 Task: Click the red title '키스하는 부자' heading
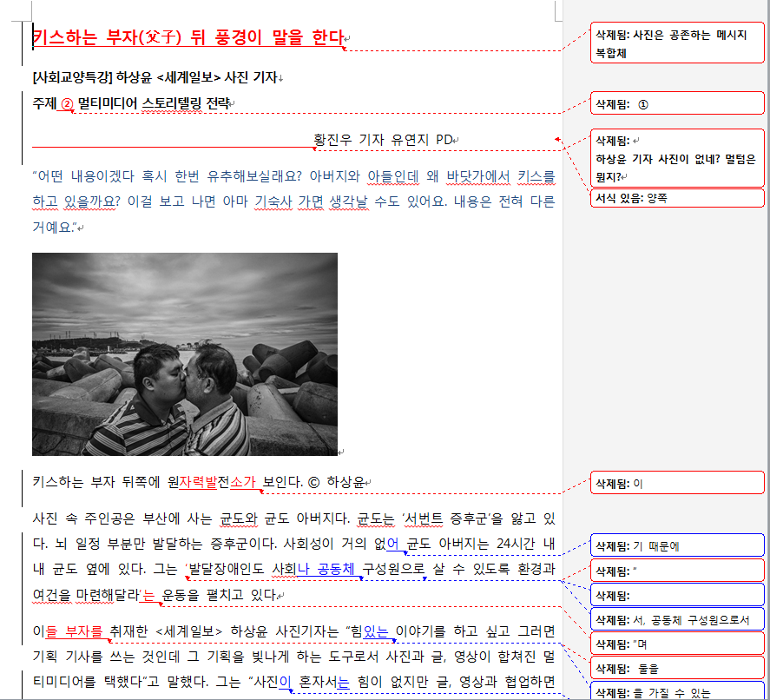(189, 37)
